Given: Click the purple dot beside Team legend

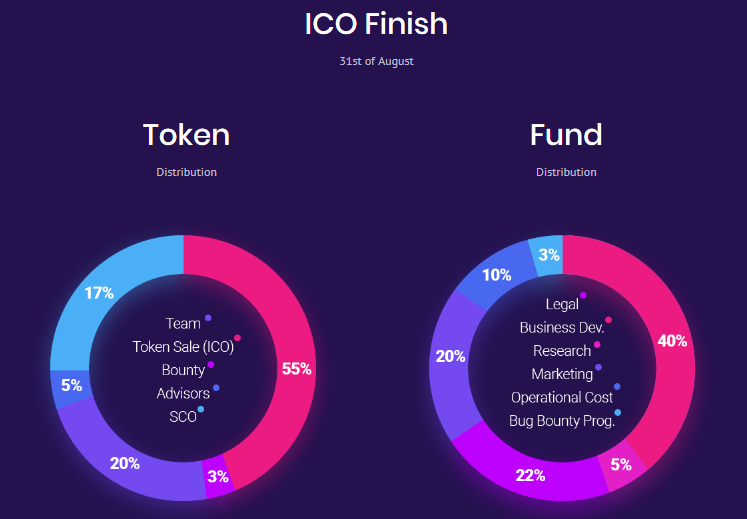Looking at the screenshot, I should 208,318.
